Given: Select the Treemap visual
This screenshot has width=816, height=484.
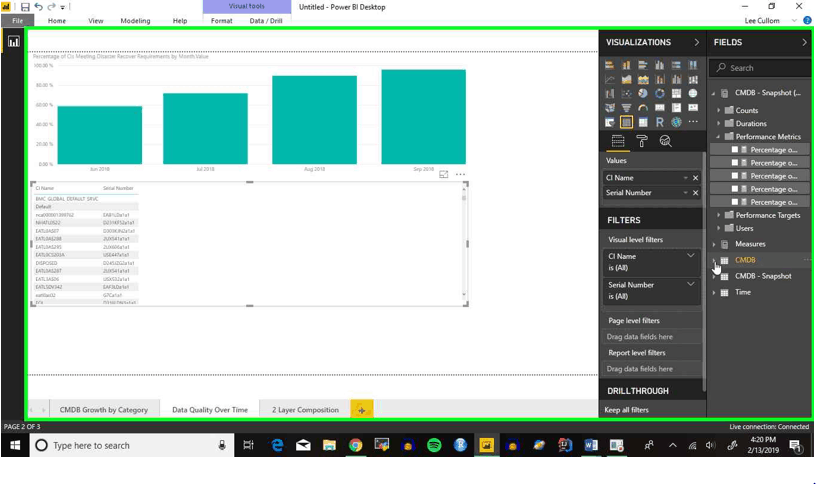Looking at the screenshot, I should point(676,94).
